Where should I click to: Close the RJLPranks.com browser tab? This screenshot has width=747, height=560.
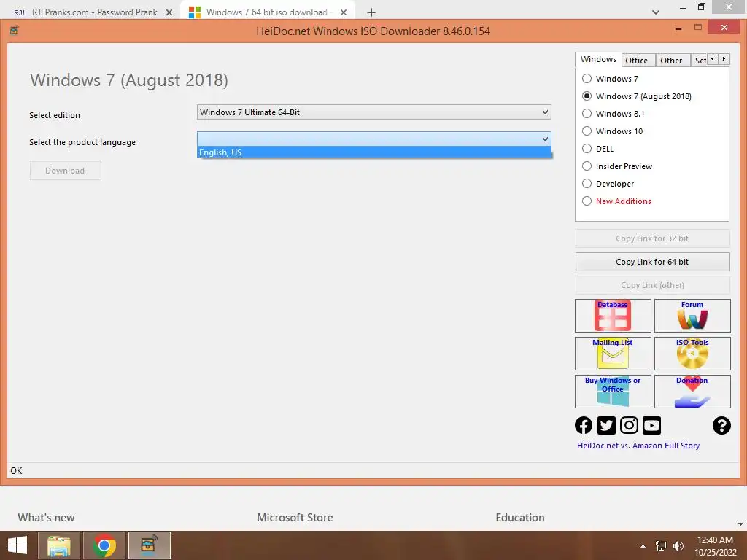[169, 12]
